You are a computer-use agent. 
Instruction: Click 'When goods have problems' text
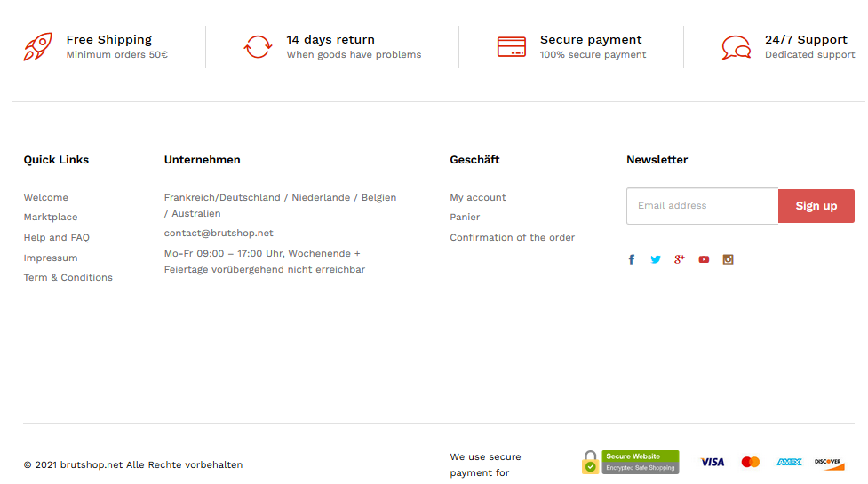point(354,55)
